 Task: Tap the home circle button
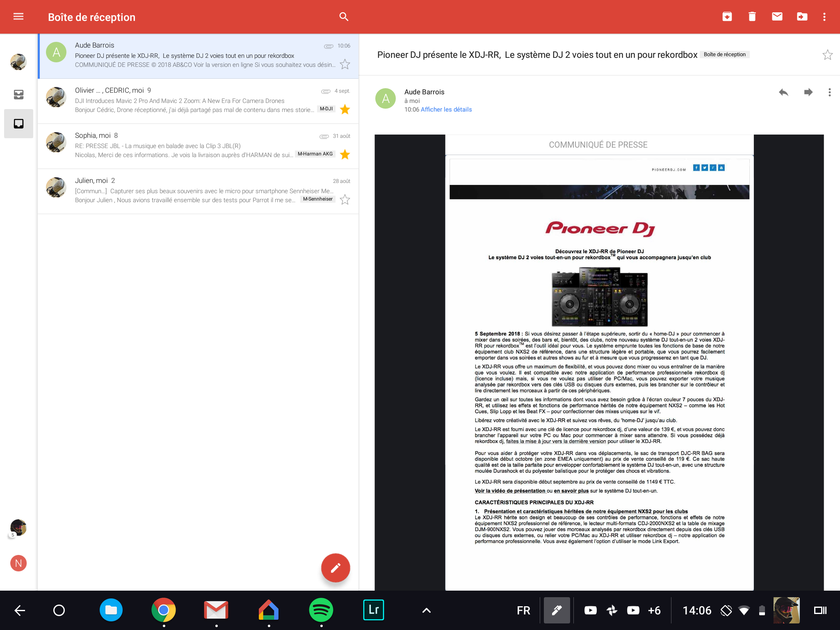click(x=59, y=610)
